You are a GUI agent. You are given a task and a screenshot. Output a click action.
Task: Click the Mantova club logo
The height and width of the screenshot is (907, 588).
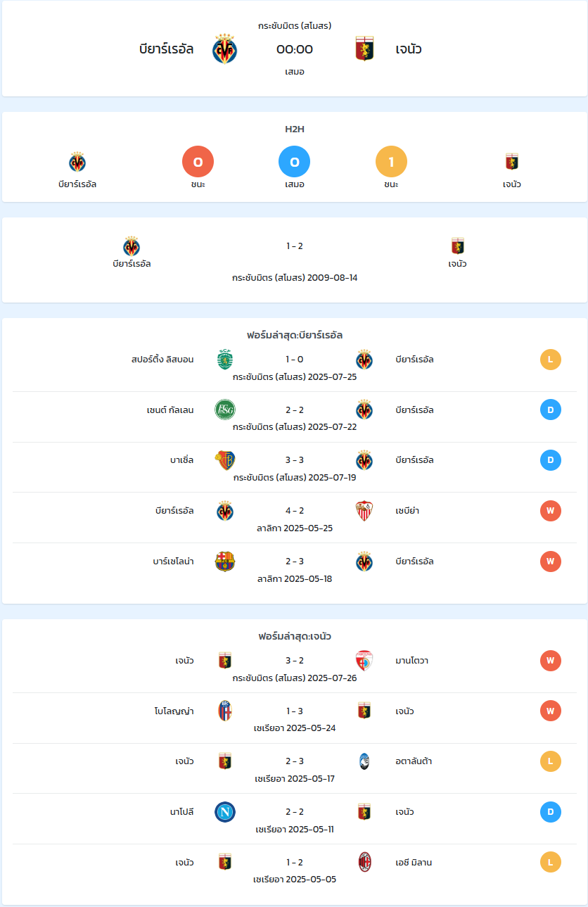364,661
